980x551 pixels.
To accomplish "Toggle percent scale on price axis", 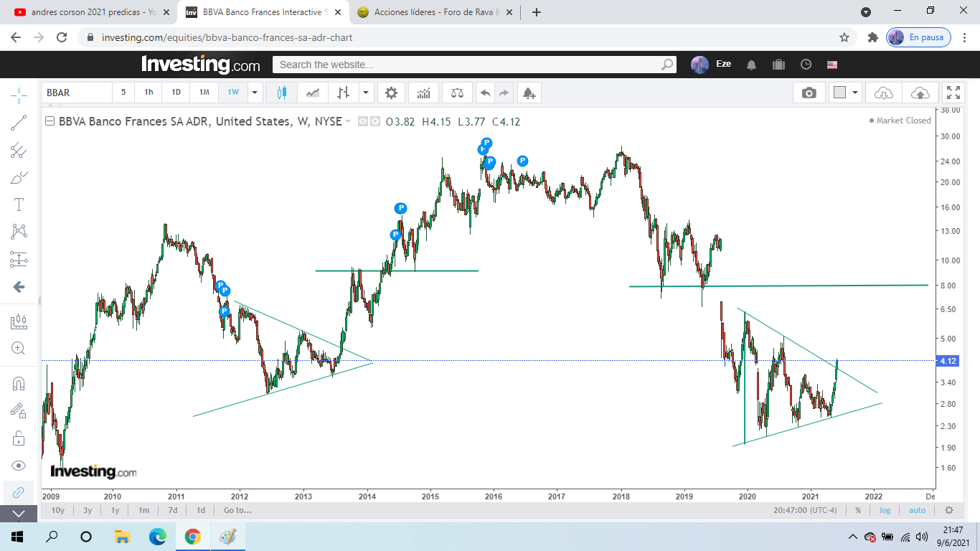I will tap(858, 510).
